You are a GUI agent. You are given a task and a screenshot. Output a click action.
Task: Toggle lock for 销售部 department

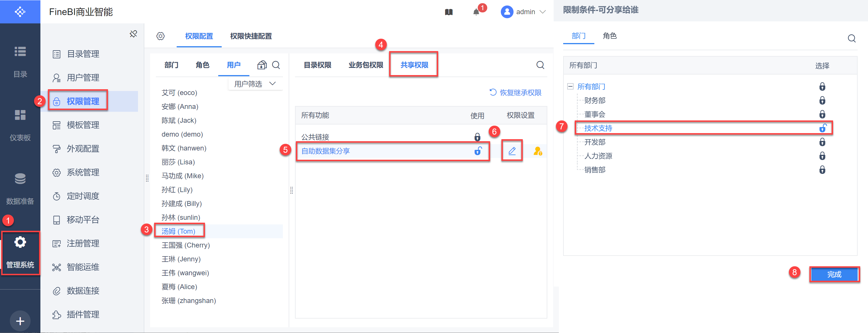[822, 170]
